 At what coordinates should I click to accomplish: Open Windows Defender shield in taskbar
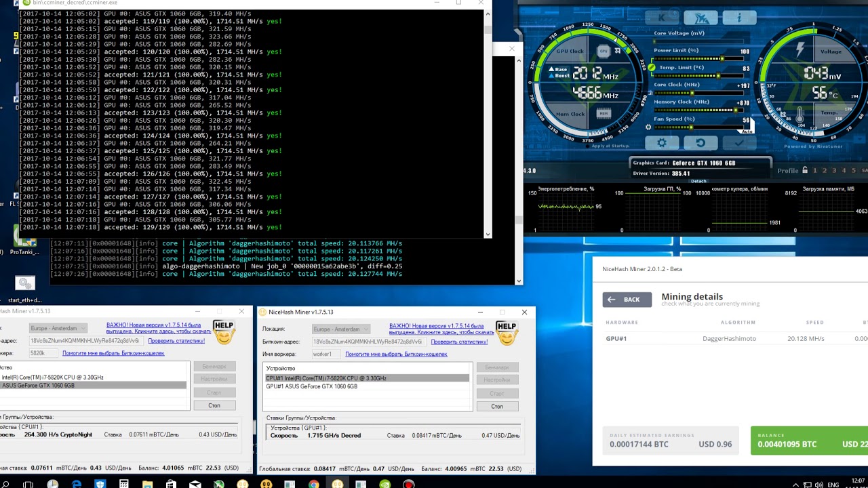(100, 484)
